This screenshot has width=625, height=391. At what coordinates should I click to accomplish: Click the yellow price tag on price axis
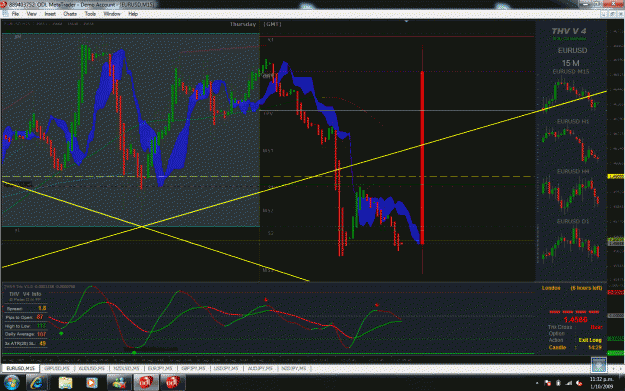(615, 176)
